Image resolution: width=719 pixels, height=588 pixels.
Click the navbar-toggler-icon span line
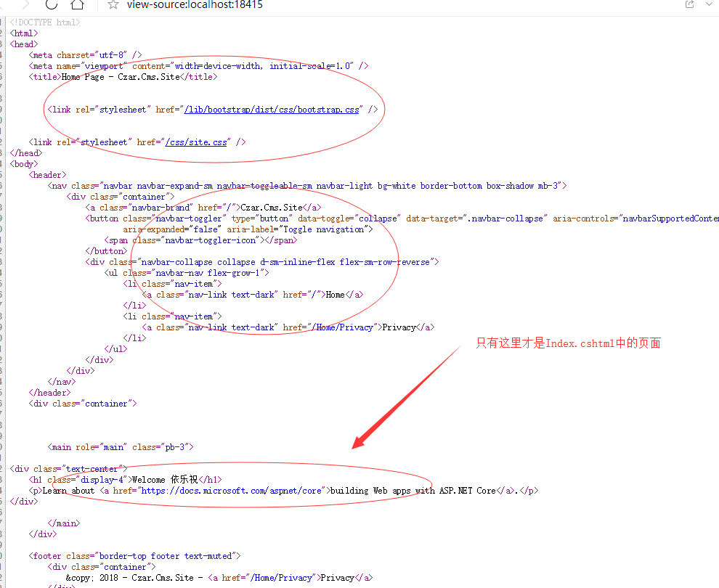point(200,240)
